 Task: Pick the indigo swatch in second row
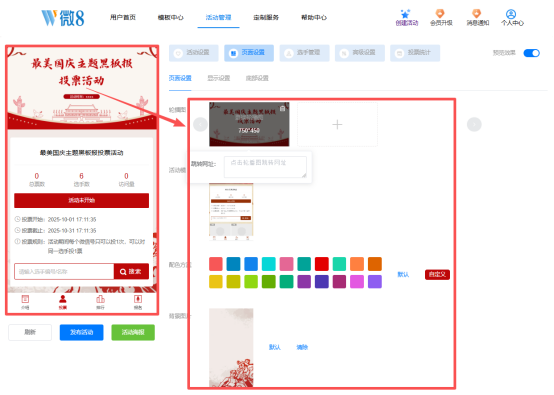click(x=322, y=282)
